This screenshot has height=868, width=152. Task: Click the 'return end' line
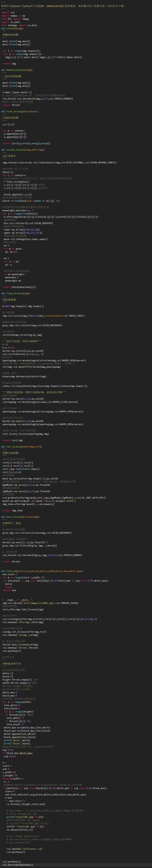[9, 590]
